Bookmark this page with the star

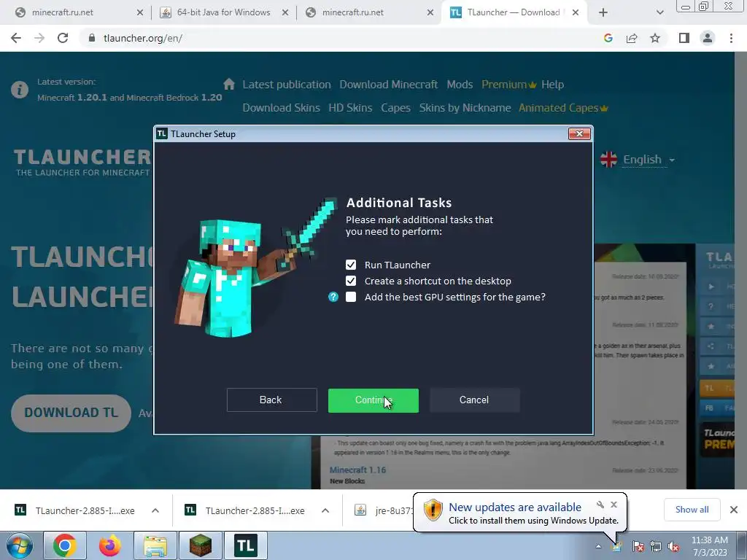click(655, 38)
